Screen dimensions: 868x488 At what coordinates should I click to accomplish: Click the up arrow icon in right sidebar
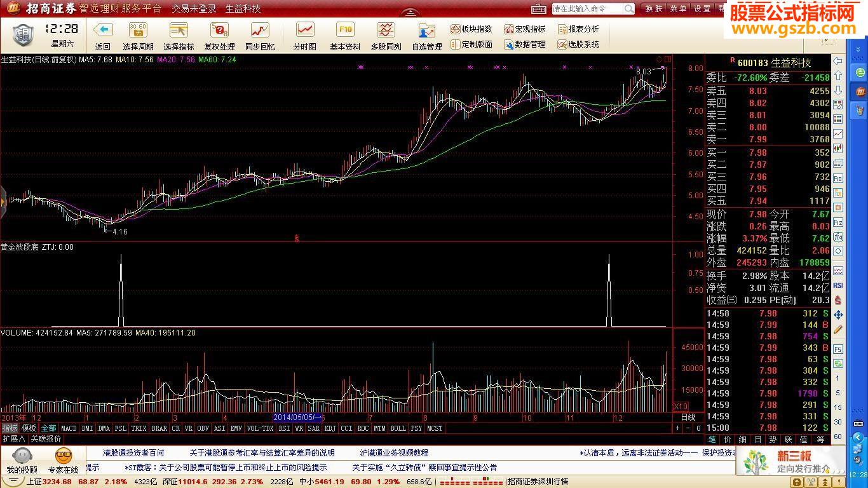(838, 75)
